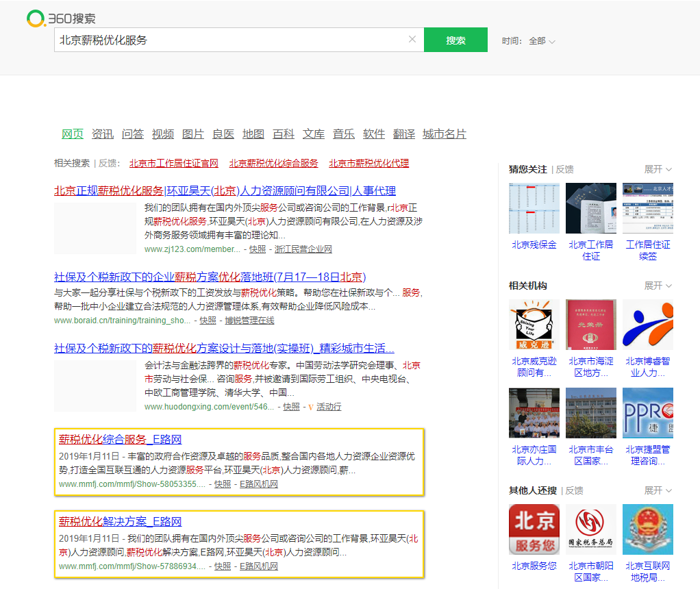Screen dimensions: 700x589
Task: Clear the search box with the X icon
Action: (x=412, y=39)
